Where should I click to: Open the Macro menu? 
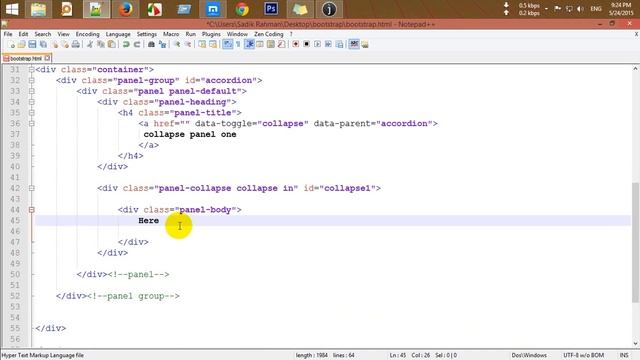(171, 34)
